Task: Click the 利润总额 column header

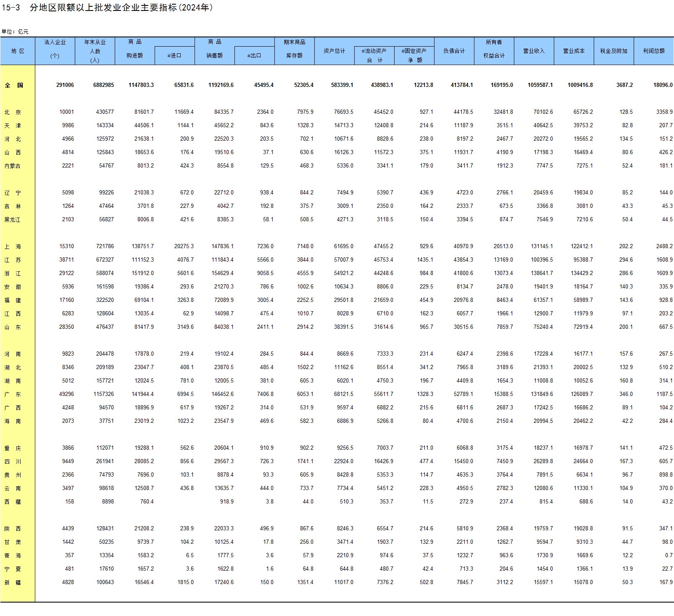Action: [x=653, y=51]
